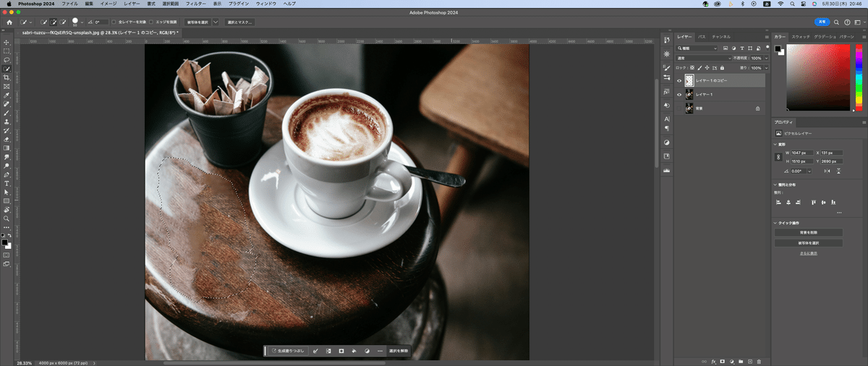Click the trash icon to delete layer
The image size is (868, 366).
click(x=759, y=361)
